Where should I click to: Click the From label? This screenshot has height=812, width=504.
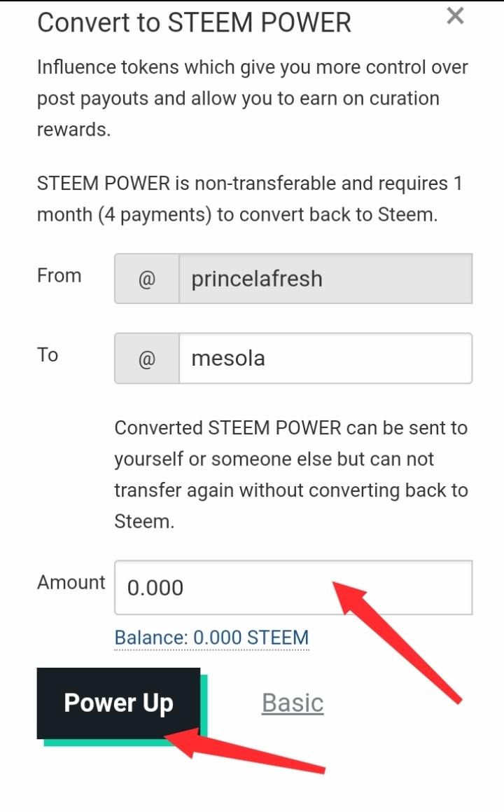pos(59,275)
